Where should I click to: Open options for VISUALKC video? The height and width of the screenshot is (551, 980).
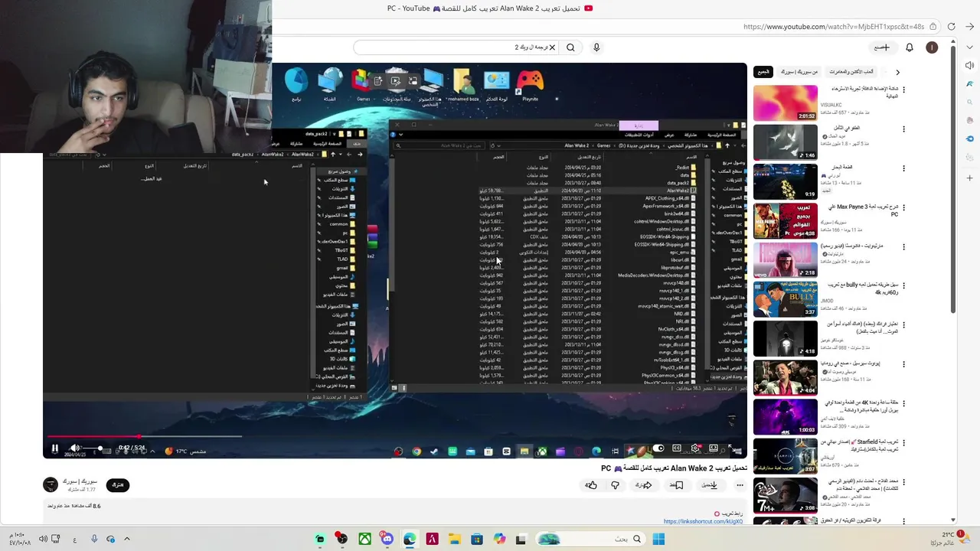point(903,90)
